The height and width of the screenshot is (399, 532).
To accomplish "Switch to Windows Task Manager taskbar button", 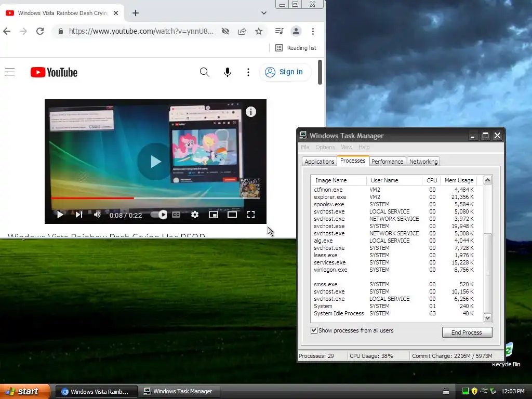I will pos(179,391).
